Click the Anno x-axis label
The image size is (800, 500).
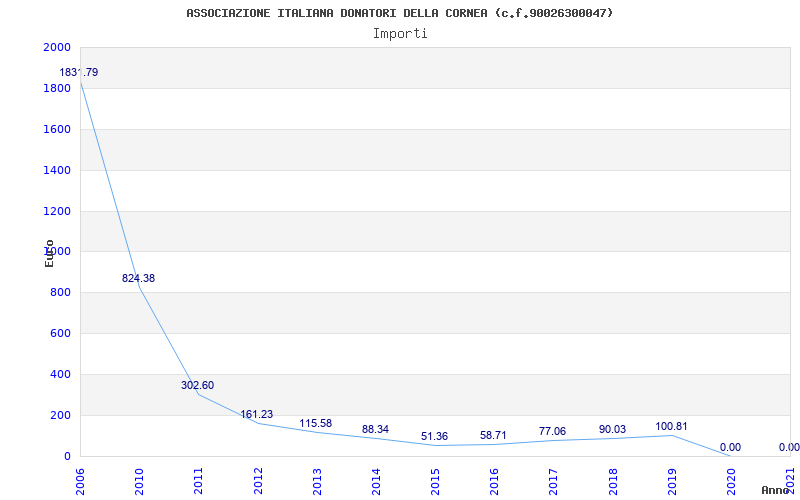pos(775,490)
